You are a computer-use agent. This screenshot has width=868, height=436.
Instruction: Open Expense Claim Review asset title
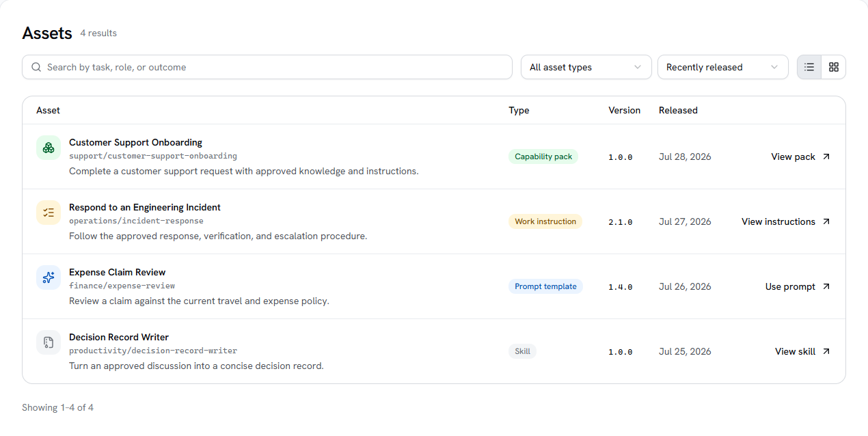[118, 272]
